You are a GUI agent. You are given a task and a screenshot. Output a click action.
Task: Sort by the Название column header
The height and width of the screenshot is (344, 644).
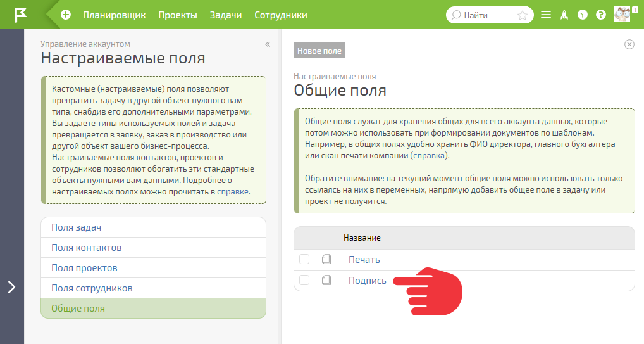(x=362, y=238)
